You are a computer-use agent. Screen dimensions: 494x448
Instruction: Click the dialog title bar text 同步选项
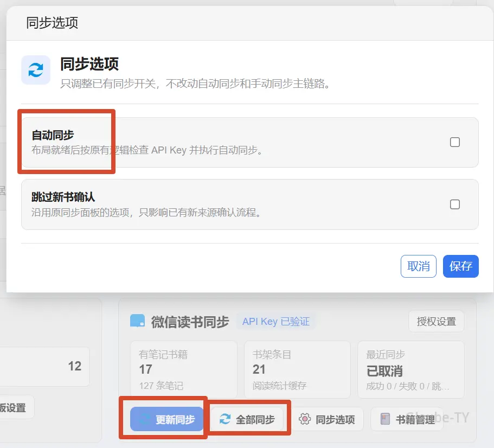click(52, 23)
